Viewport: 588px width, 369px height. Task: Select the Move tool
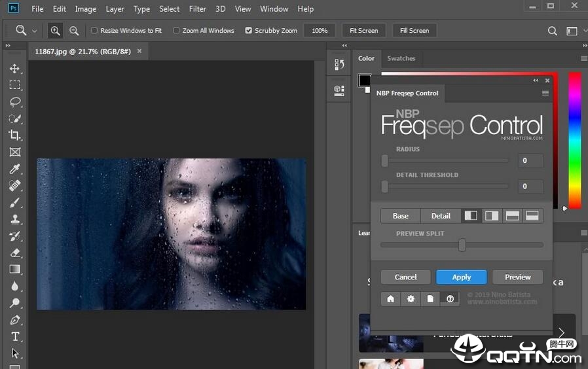[14, 69]
